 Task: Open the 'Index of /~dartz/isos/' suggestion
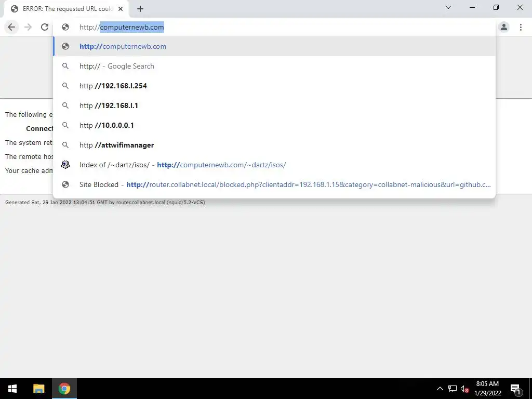pyautogui.click(x=274, y=165)
